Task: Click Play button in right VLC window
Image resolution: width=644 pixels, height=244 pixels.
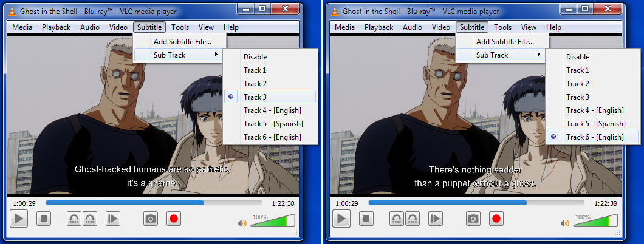Action: 341,218
